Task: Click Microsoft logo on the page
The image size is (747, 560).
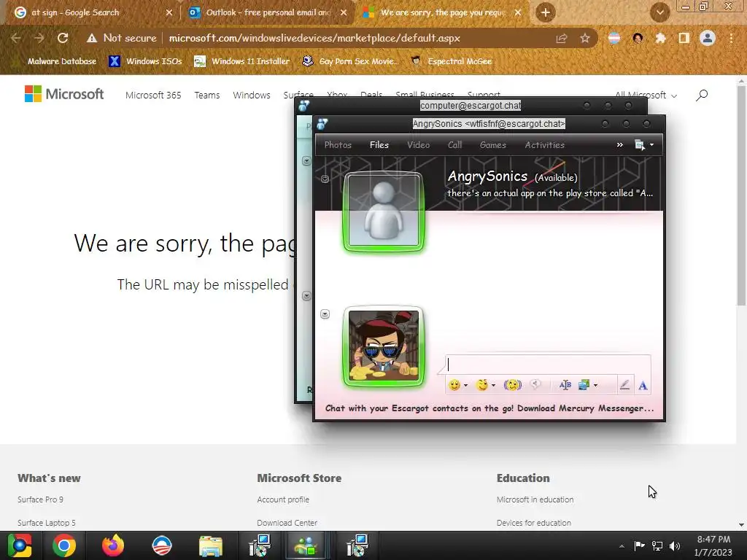Action: [64, 94]
